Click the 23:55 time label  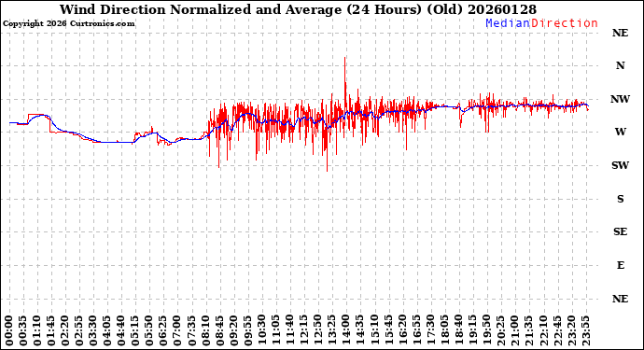(x=586, y=330)
